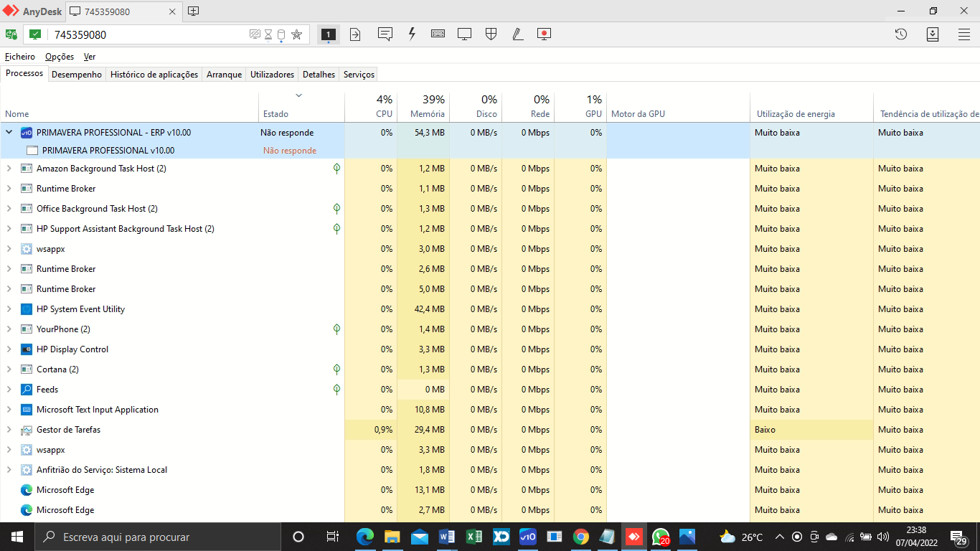Expand the Cortana (2) process group
This screenshot has width=980, height=551.
[9, 369]
